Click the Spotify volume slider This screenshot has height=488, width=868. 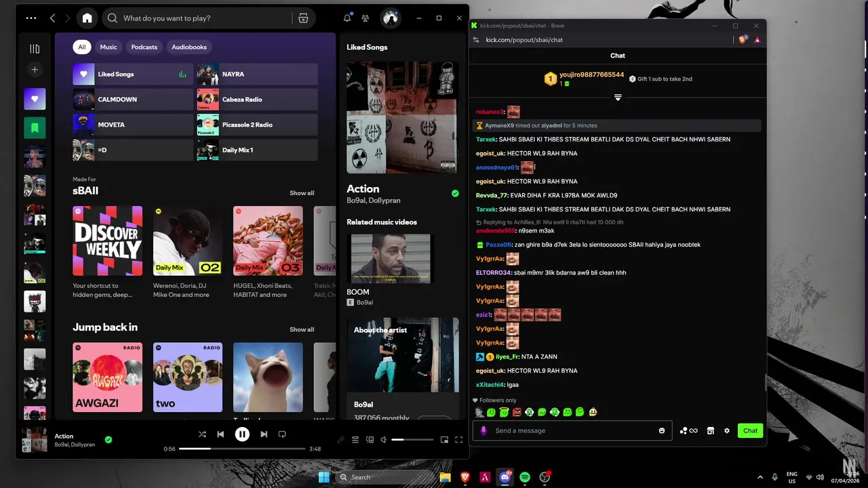[x=412, y=440]
